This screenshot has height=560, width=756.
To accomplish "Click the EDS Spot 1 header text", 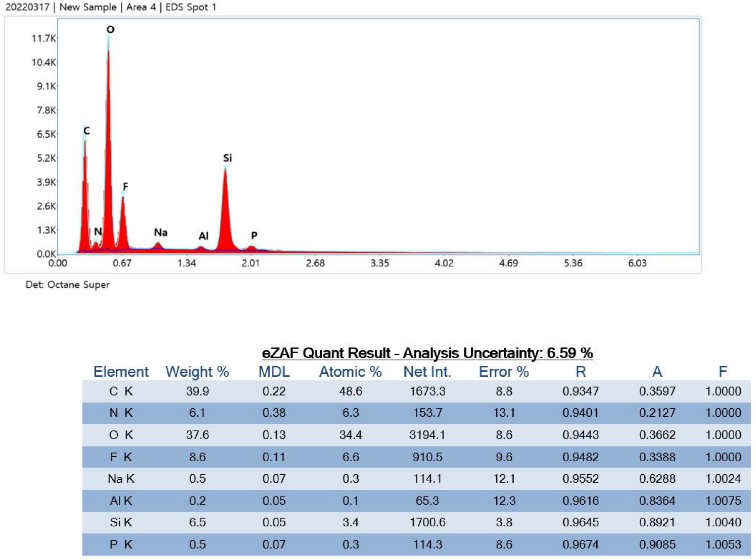I will tap(191, 7).
